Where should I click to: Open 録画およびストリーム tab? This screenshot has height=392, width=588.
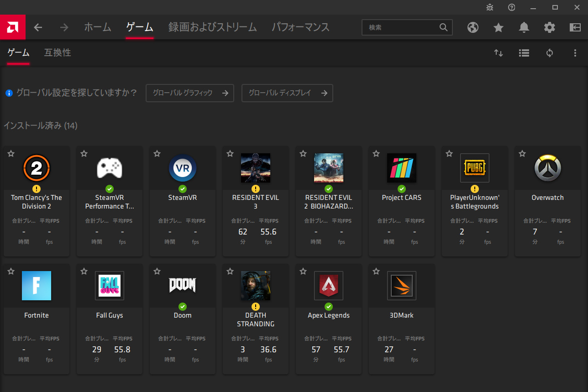pyautogui.click(x=212, y=27)
